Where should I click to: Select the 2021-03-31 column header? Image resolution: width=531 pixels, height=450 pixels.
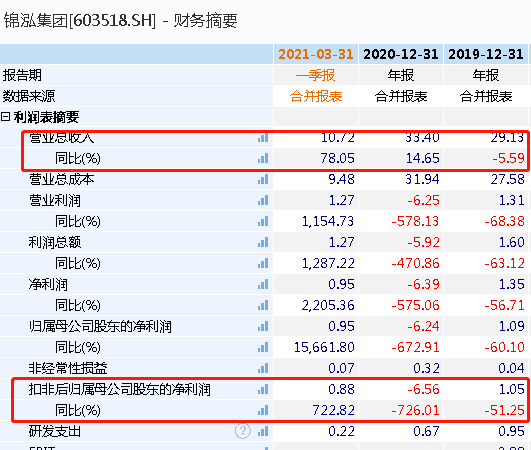tap(316, 54)
